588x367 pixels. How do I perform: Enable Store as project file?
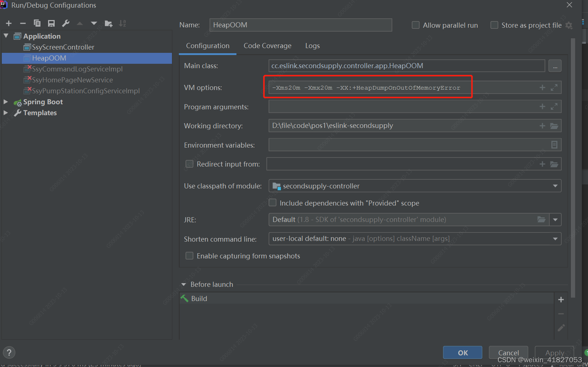point(494,25)
